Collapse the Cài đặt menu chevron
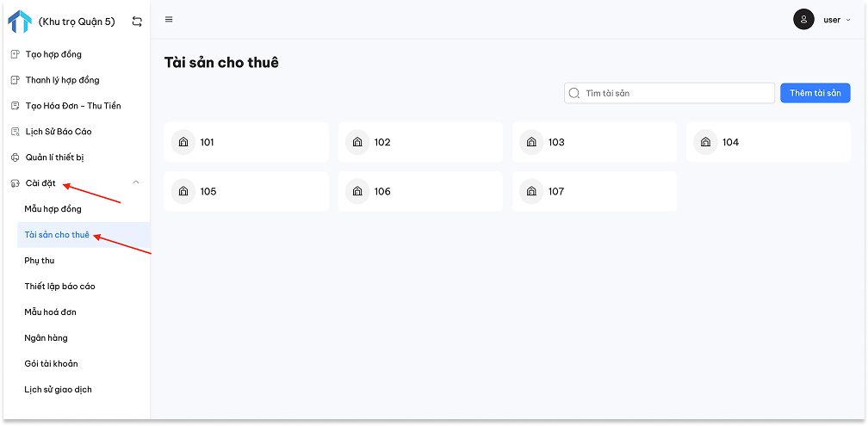This screenshot has height=426, width=868. pos(136,182)
